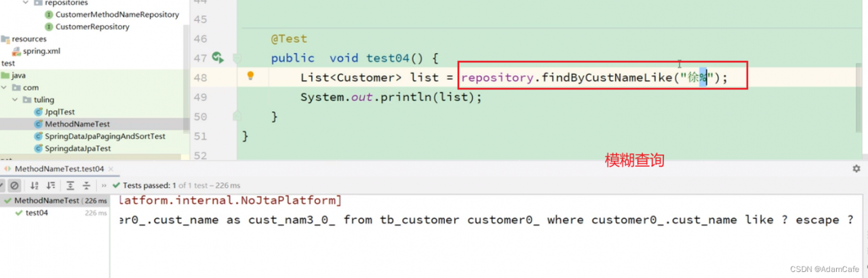868x278 pixels.
Task: Open CustomerRepository interface in project tree
Action: pos(87,26)
